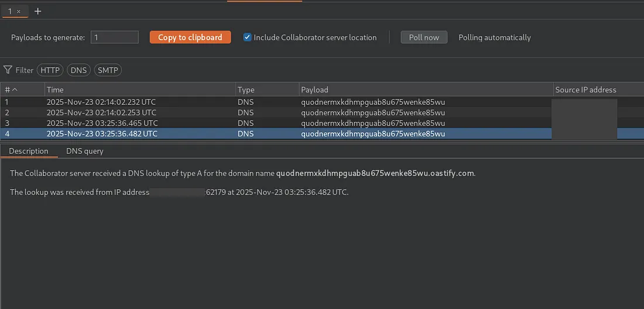Click Copy to clipboard button

pyautogui.click(x=190, y=37)
